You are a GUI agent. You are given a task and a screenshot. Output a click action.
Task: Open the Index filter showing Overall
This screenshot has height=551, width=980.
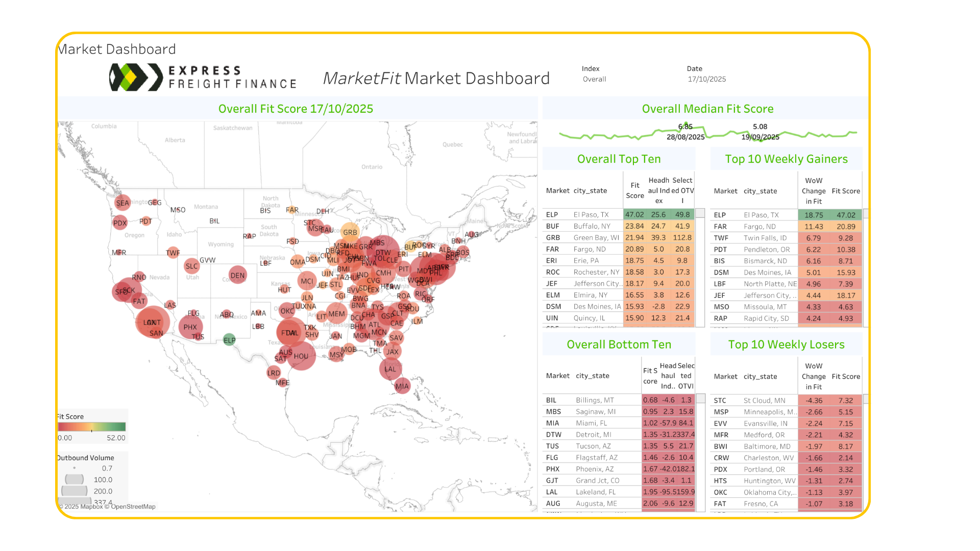coord(595,79)
